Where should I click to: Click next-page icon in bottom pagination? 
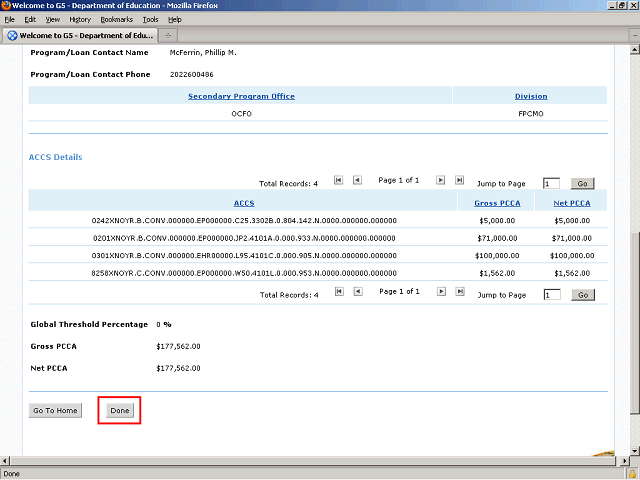pos(439,292)
